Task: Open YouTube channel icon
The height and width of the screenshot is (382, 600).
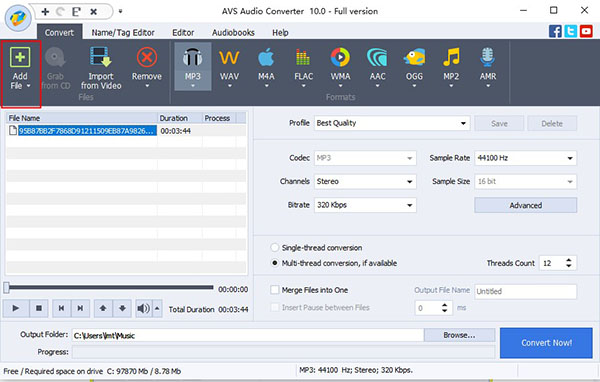Action: [x=586, y=31]
